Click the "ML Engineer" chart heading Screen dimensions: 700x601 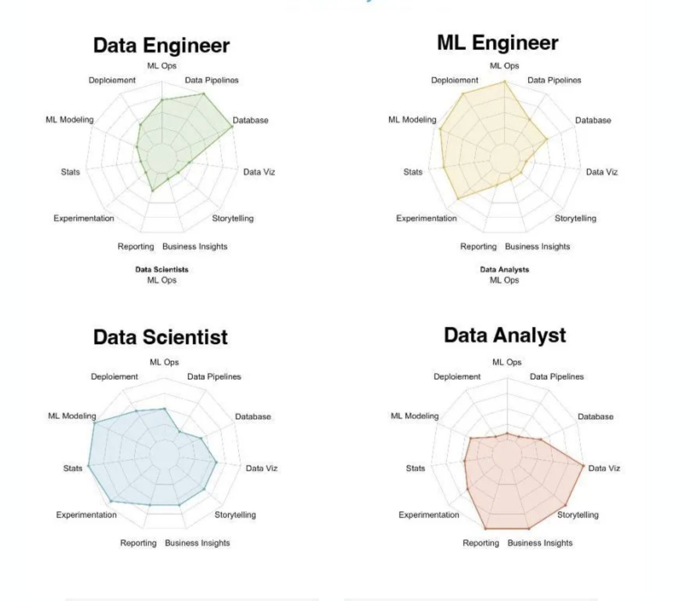[x=497, y=43]
